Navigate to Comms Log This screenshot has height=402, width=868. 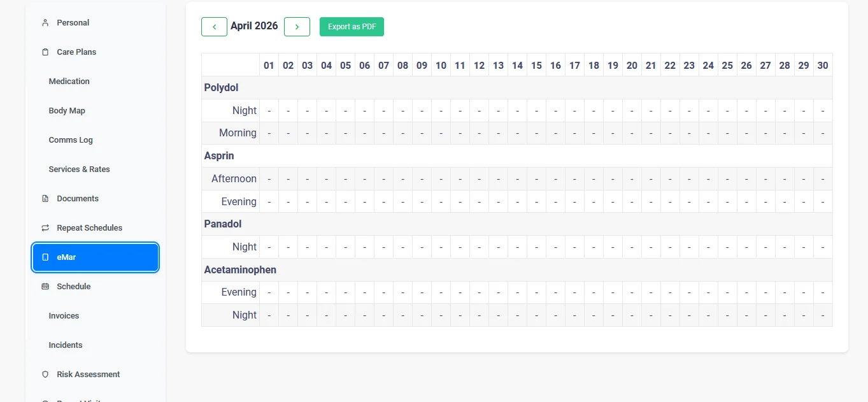tap(71, 140)
